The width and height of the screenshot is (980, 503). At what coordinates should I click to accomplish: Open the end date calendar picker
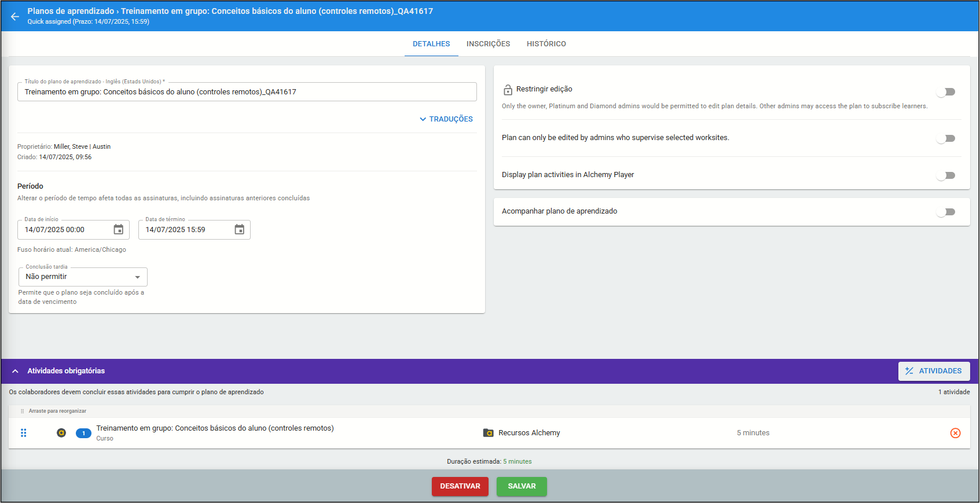240,230
